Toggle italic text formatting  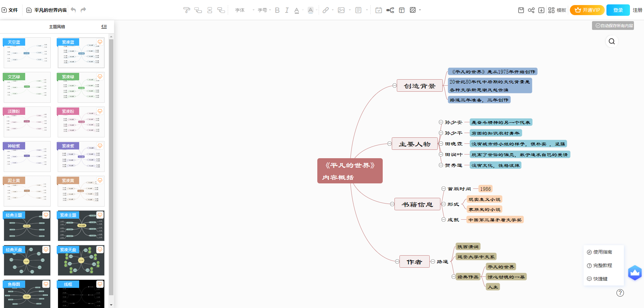287,10
